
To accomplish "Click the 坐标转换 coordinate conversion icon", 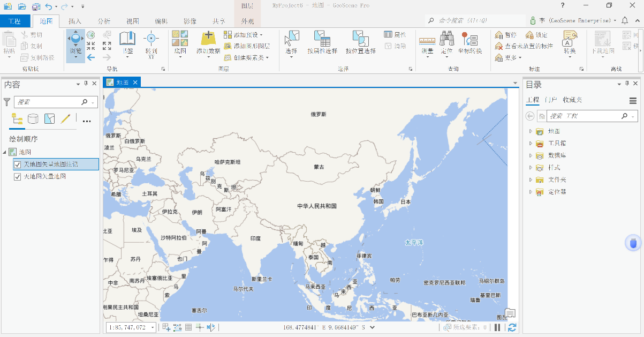I will pos(469,41).
